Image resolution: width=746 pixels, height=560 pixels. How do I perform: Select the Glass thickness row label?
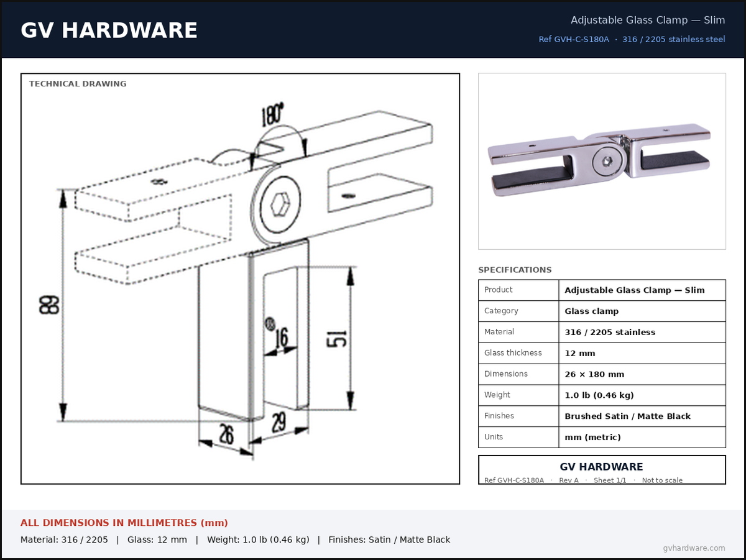pos(513,353)
